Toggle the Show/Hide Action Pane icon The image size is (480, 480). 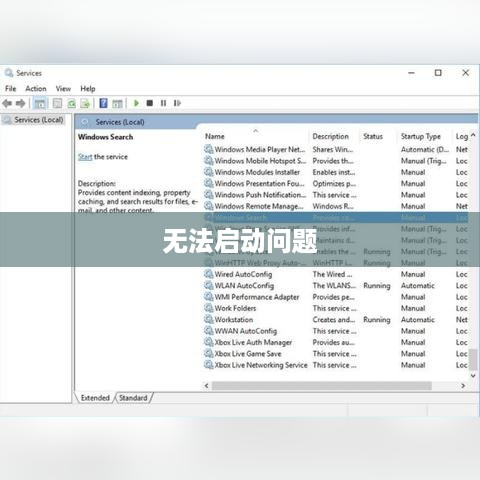117,103
